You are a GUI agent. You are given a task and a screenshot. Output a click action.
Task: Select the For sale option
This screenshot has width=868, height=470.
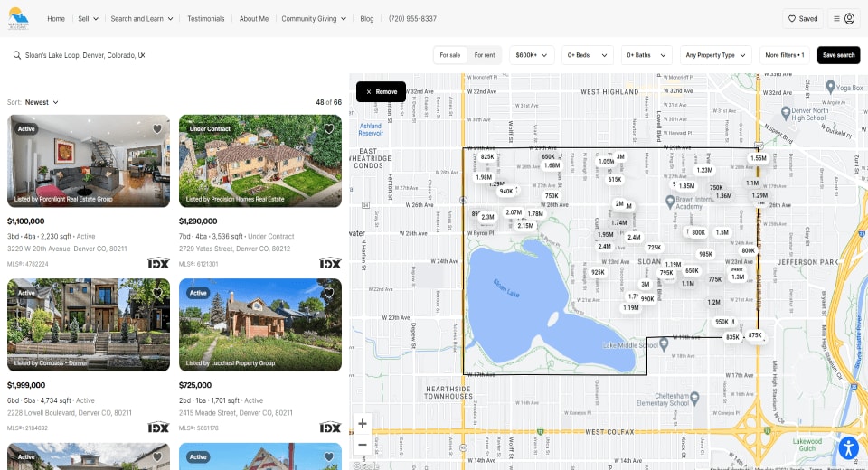click(450, 55)
